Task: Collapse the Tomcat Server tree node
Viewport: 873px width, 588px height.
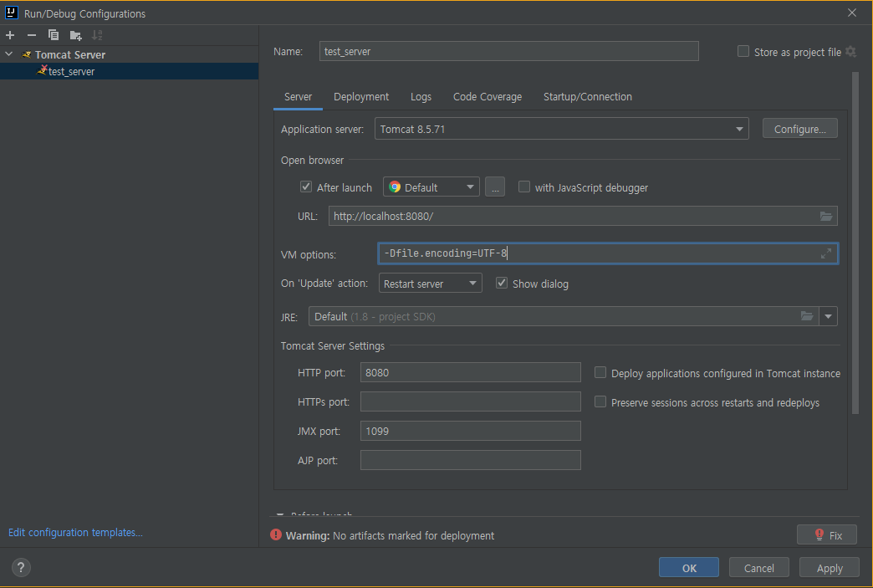Action: coord(9,54)
